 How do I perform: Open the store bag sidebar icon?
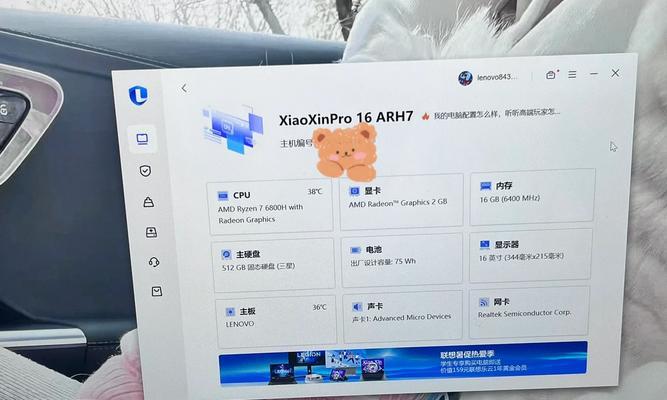pos(157,291)
